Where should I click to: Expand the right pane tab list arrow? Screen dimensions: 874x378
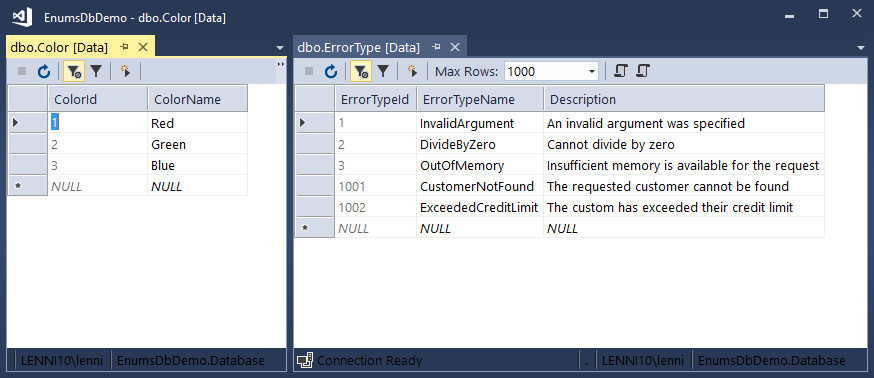click(861, 49)
